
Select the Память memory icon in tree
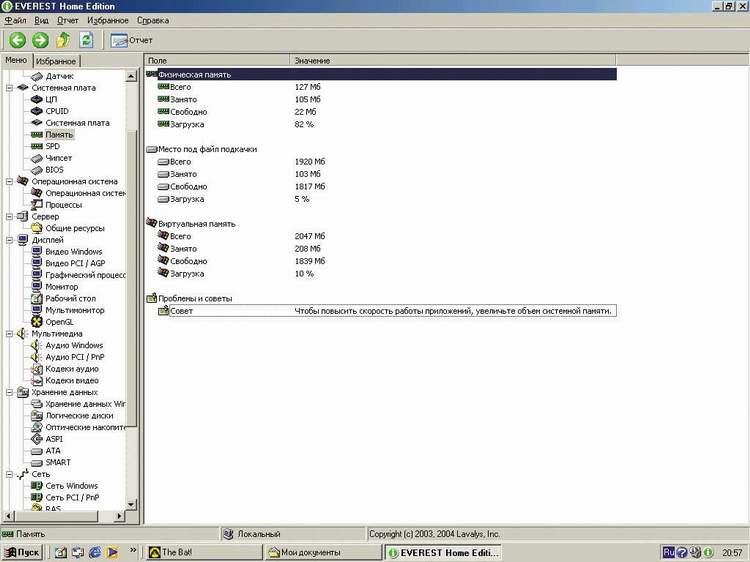(x=37, y=134)
